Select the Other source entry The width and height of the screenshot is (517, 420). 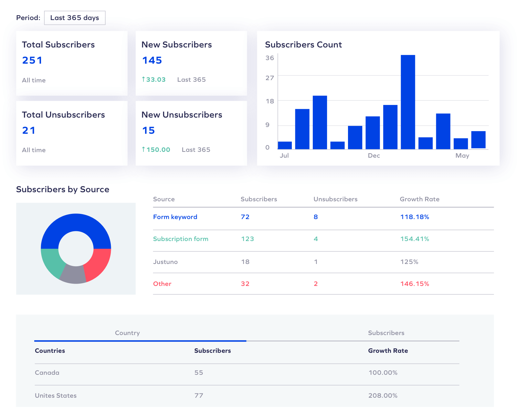pos(162,284)
